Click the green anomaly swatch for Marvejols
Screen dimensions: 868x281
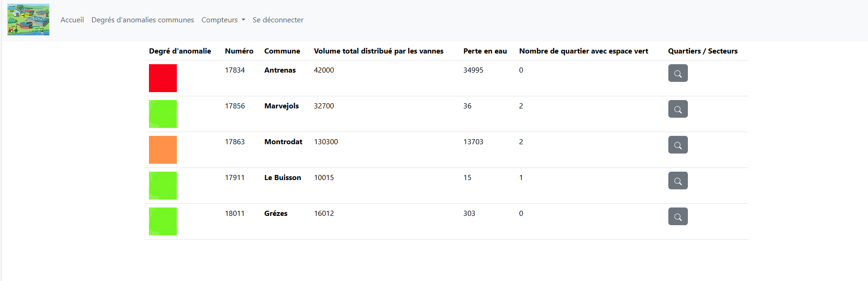tap(163, 114)
